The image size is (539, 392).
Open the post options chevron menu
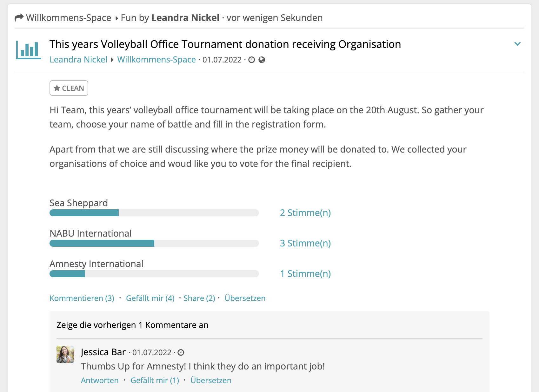(517, 44)
